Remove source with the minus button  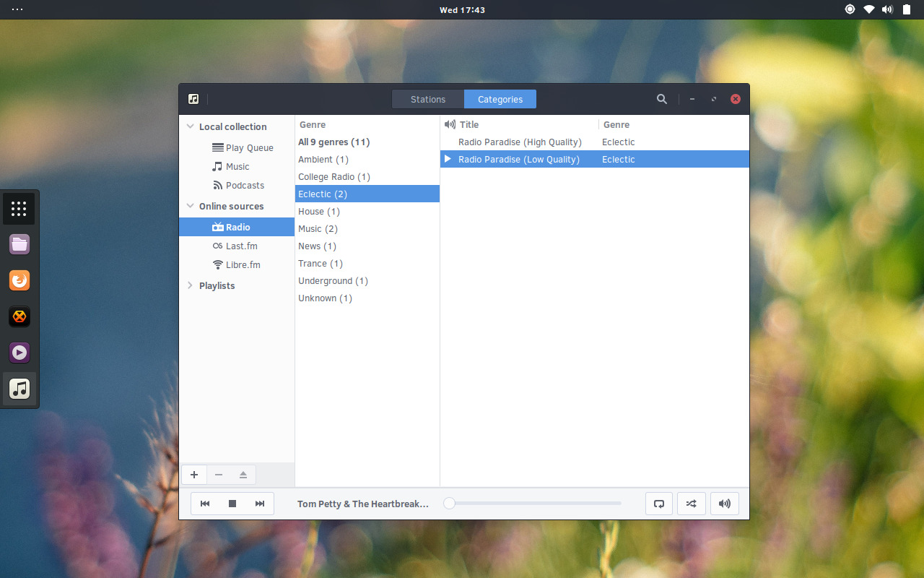click(x=219, y=475)
